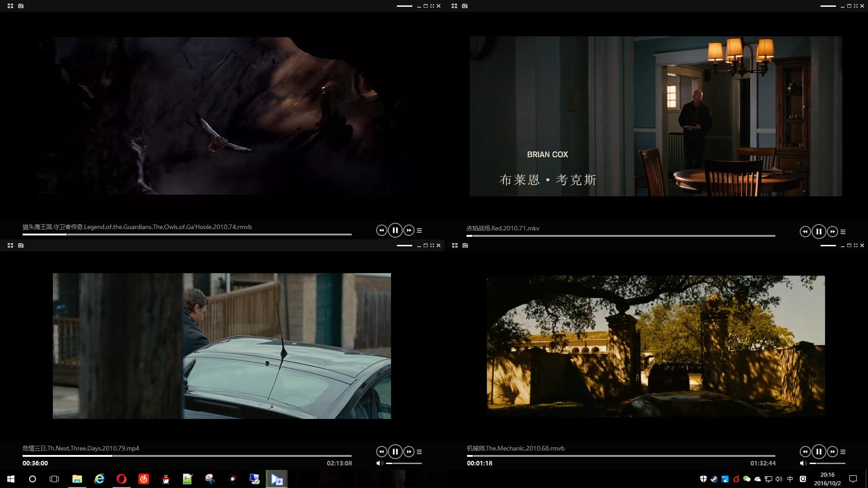Click The Mechanic video frame

tap(656, 346)
